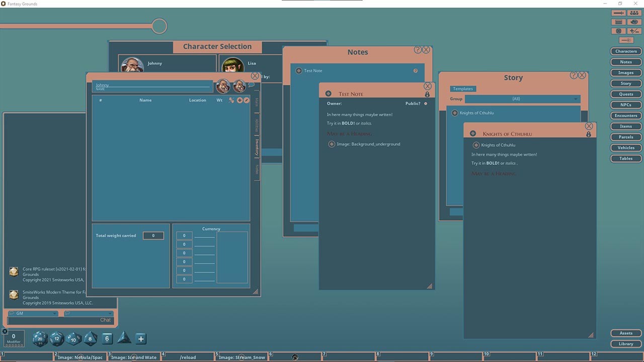Image resolution: width=644 pixels, height=362 pixels.
Task: Open the modifiers plus/minus icon
Action: point(634,31)
